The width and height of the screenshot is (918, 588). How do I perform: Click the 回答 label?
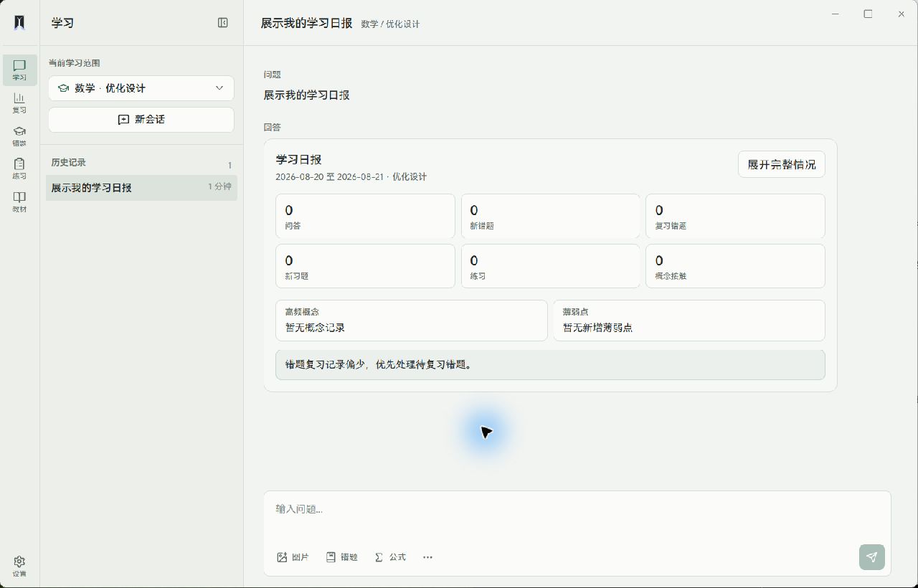coord(273,128)
